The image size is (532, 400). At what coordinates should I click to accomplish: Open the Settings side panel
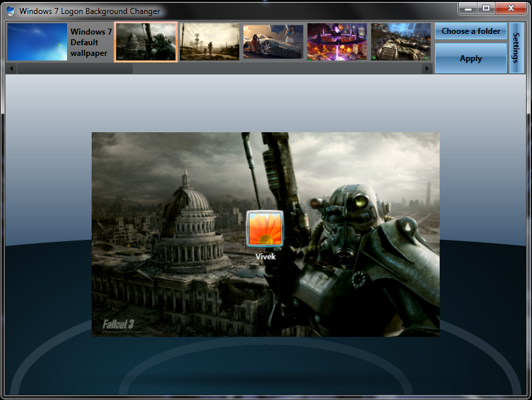tap(516, 47)
